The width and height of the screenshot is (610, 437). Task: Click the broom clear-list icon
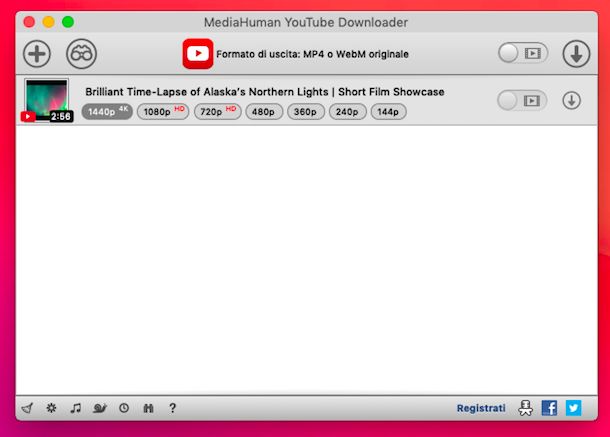pyautogui.click(x=27, y=408)
